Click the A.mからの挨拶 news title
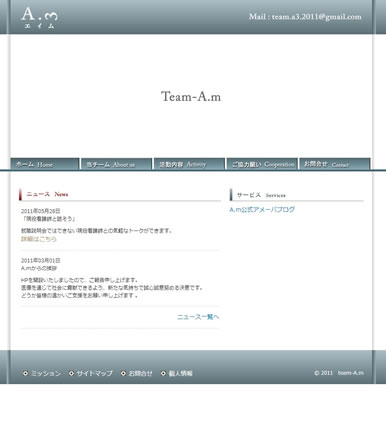 (x=39, y=268)
